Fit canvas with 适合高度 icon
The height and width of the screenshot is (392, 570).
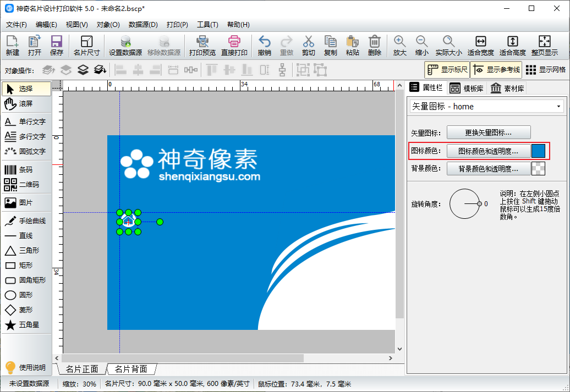point(513,46)
